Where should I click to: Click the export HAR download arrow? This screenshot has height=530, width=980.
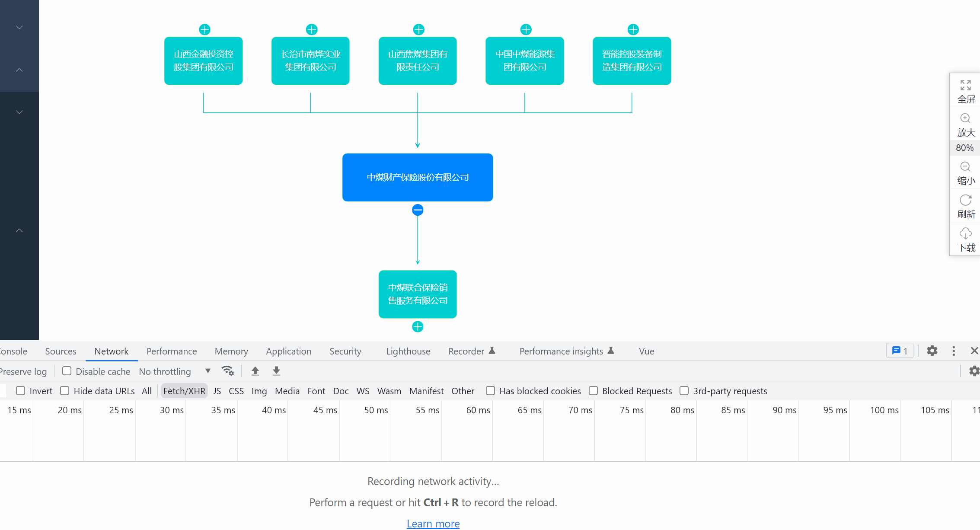point(276,371)
